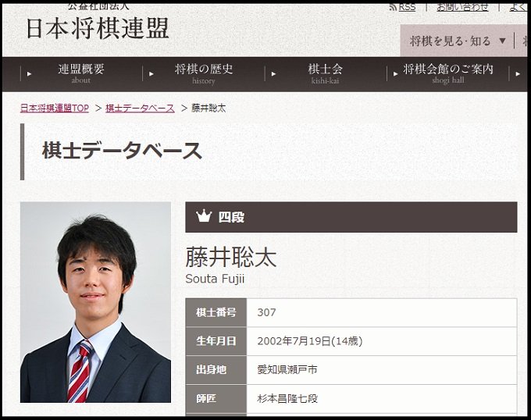
Task: Open the 連盟概要 about menu item
Action: [x=81, y=73]
